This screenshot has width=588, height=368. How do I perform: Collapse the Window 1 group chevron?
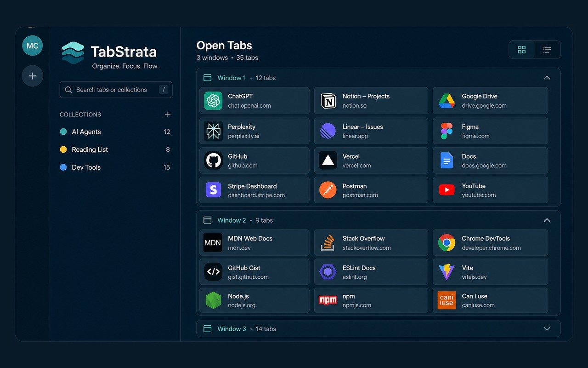(x=547, y=78)
